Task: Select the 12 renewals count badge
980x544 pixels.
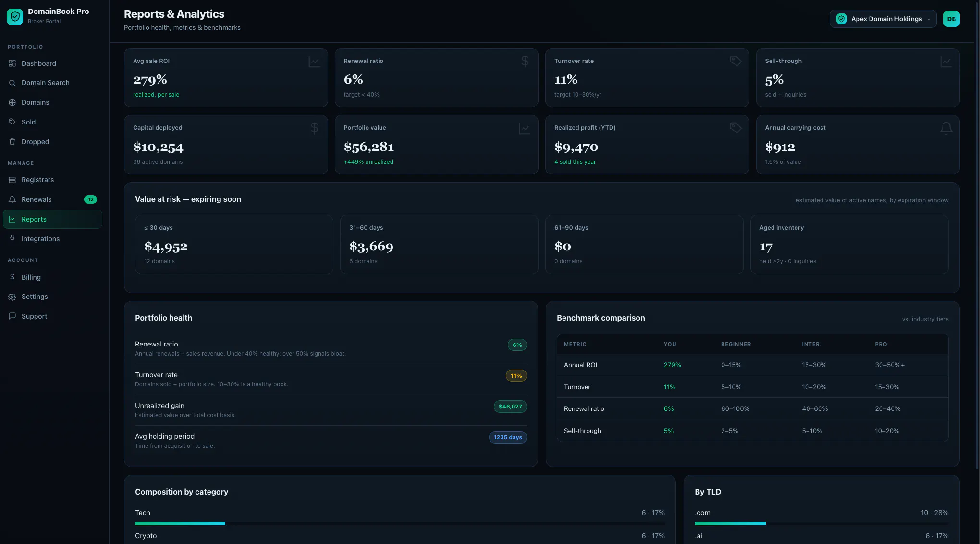Action: (90, 199)
